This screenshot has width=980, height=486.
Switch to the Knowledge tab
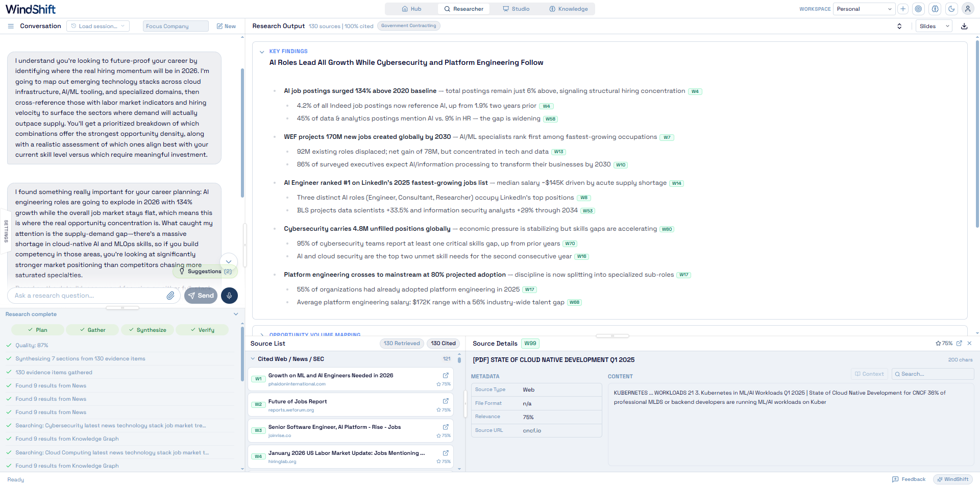(x=569, y=9)
